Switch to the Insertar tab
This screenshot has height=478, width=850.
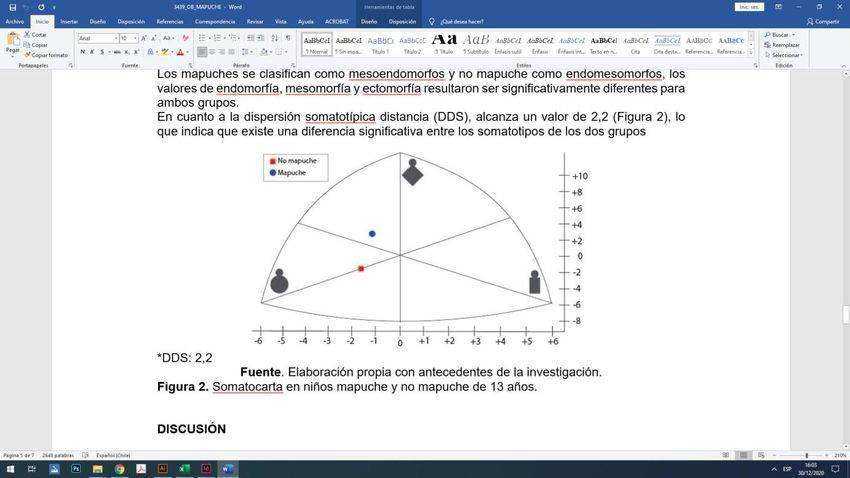tap(69, 22)
